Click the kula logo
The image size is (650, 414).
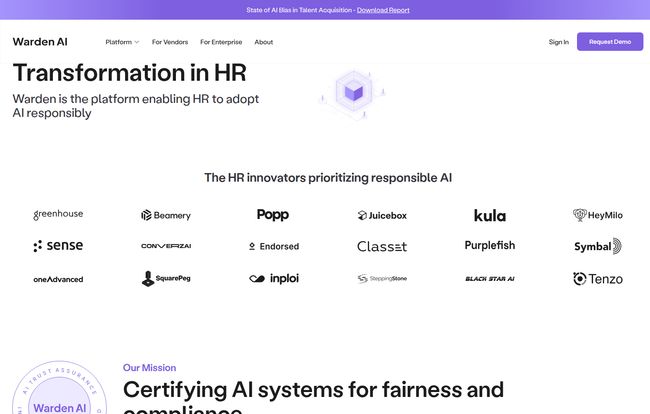[489, 215]
